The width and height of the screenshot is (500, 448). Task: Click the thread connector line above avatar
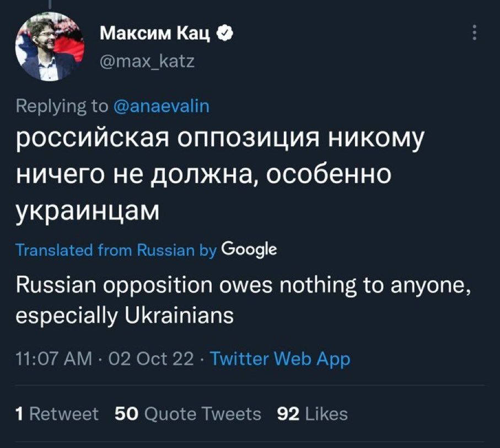click(50, 3)
